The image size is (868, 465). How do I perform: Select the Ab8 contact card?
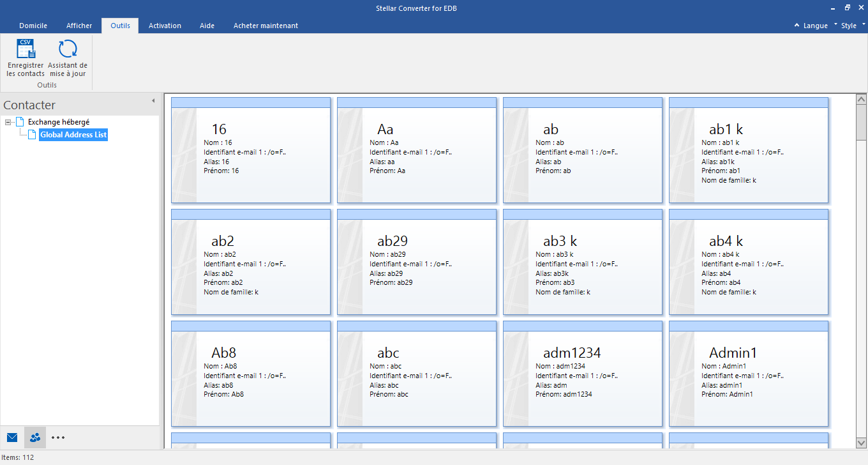pyautogui.click(x=251, y=374)
